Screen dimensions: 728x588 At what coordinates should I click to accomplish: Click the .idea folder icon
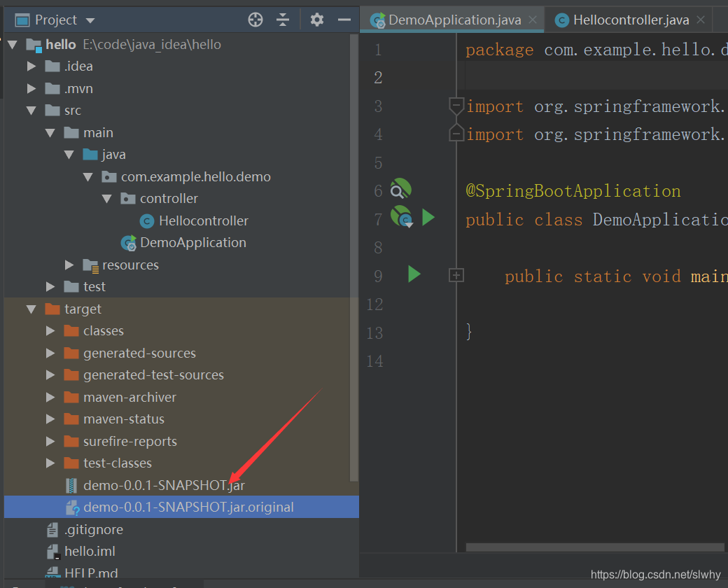coord(52,66)
